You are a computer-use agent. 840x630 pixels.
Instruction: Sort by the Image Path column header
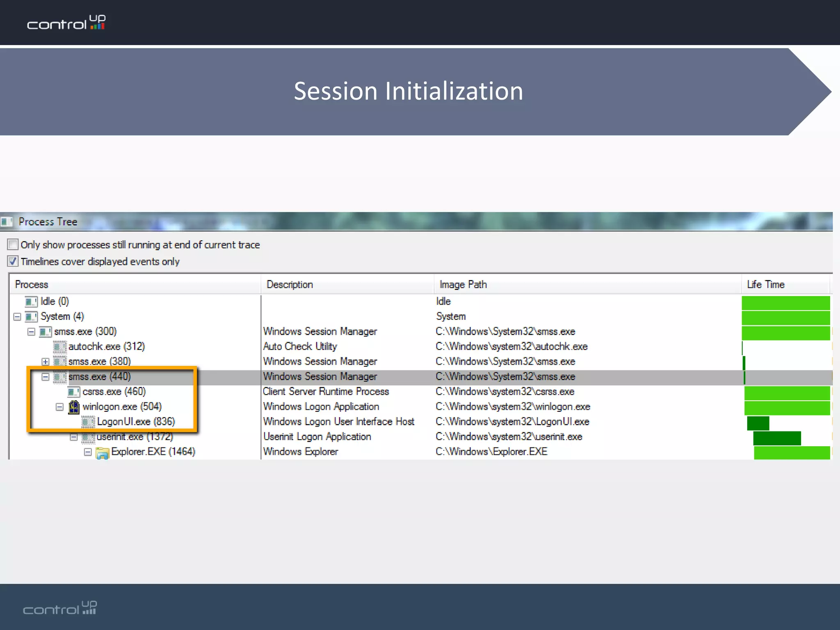point(587,284)
